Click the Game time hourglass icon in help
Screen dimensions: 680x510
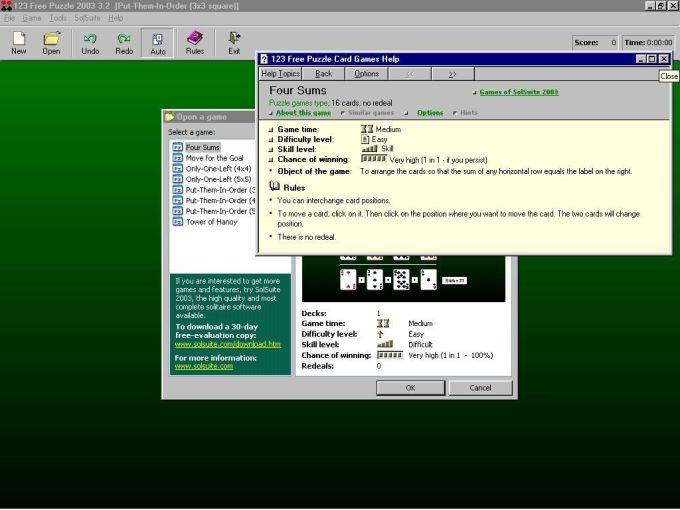(x=367, y=129)
